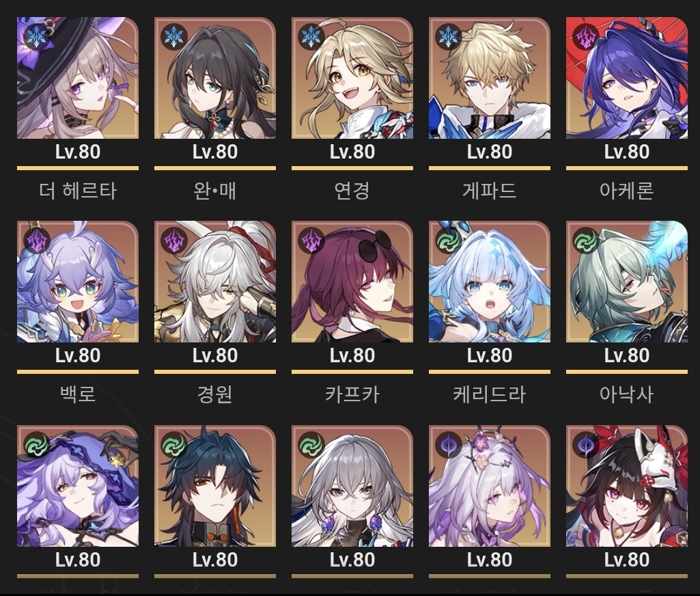The height and width of the screenshot is (596, 700).
Task: Open the dark-haired Blade portrait
Action: (x=215, y=486)
